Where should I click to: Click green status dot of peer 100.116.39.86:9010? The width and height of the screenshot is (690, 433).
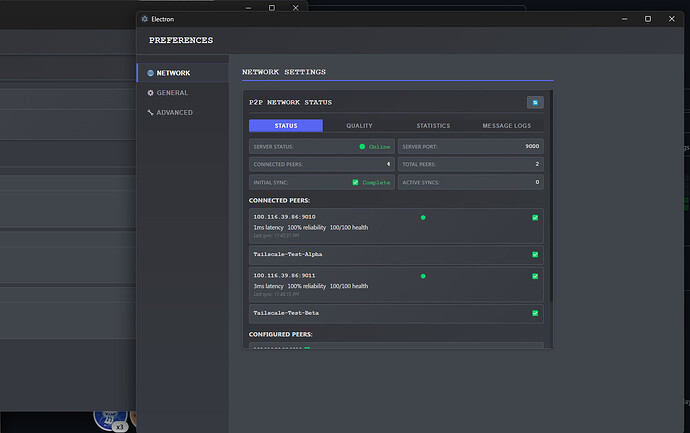[423, 217]
